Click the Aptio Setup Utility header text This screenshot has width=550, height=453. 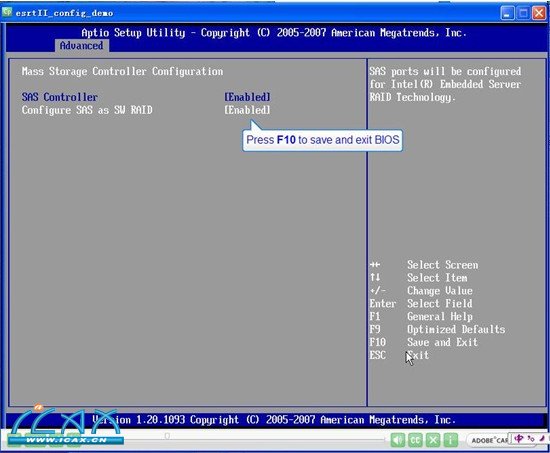274,33
